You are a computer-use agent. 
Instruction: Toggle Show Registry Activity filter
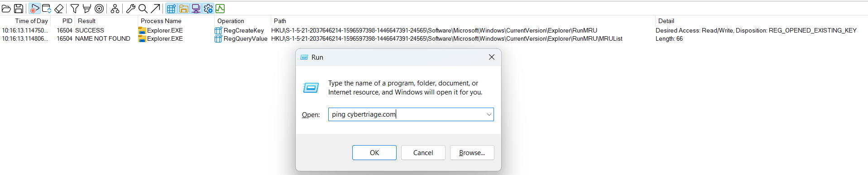171,9
